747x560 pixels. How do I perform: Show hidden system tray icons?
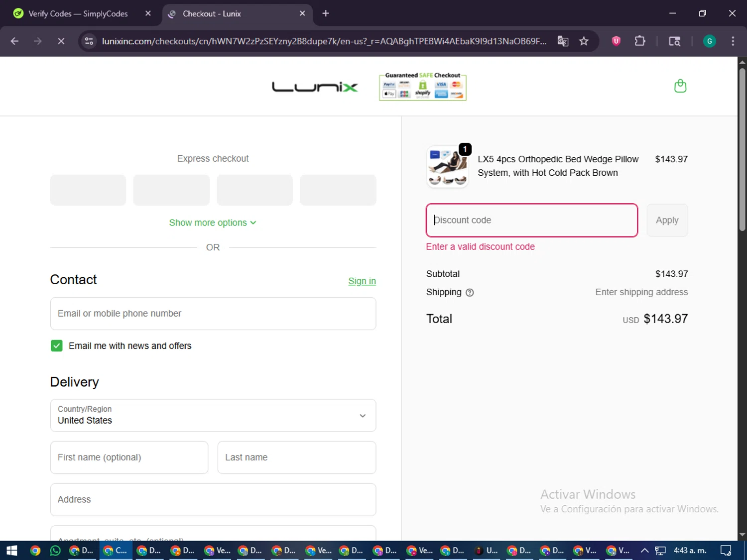point(644,551)
